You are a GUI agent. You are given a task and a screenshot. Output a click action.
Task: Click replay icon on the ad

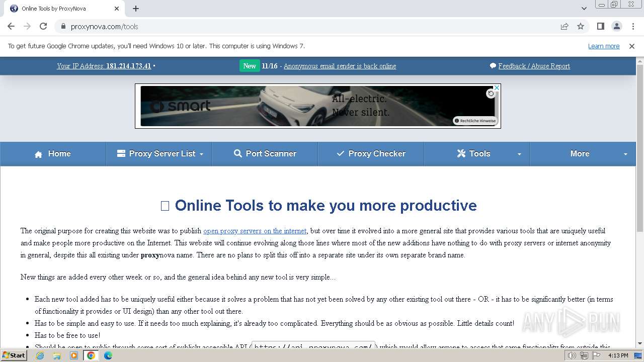pos(491,94)
